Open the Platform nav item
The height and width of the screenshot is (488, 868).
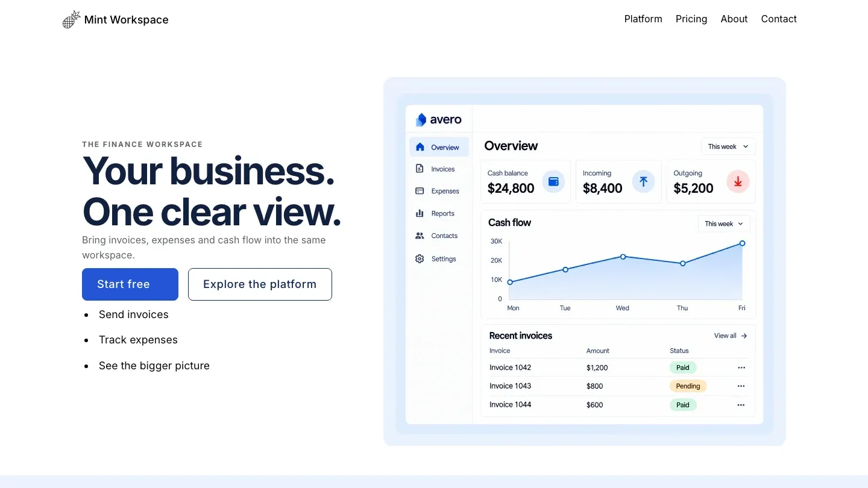[x=643, y=19]
